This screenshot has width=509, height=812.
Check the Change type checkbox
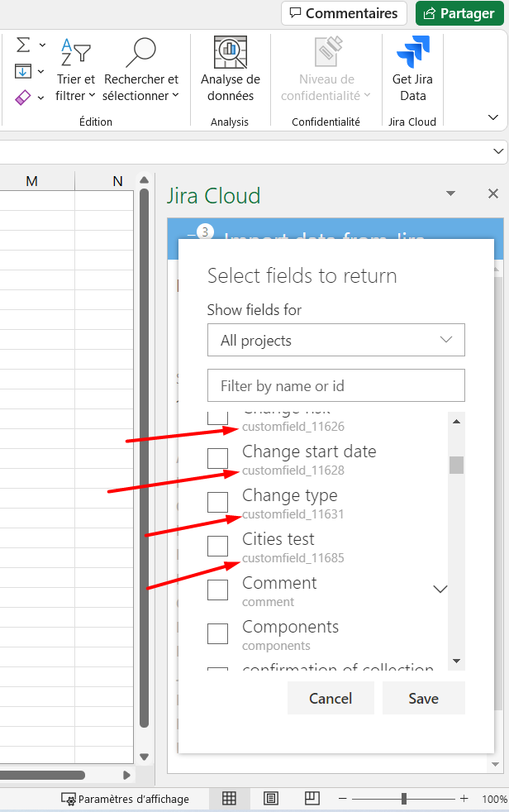[x=218, y=502]
